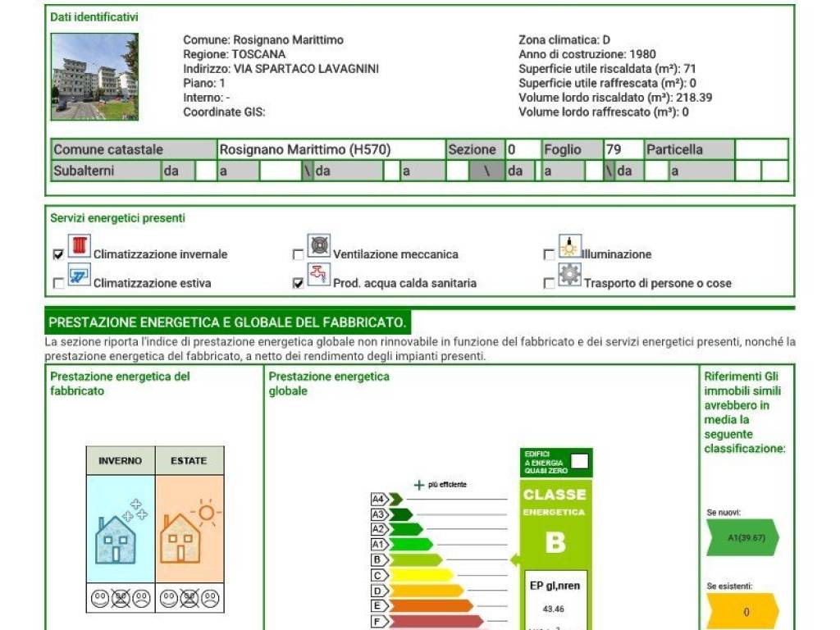840x630 pixels.
Task: Click the building photo thumbnail
Action: click(x=95, y=76)
